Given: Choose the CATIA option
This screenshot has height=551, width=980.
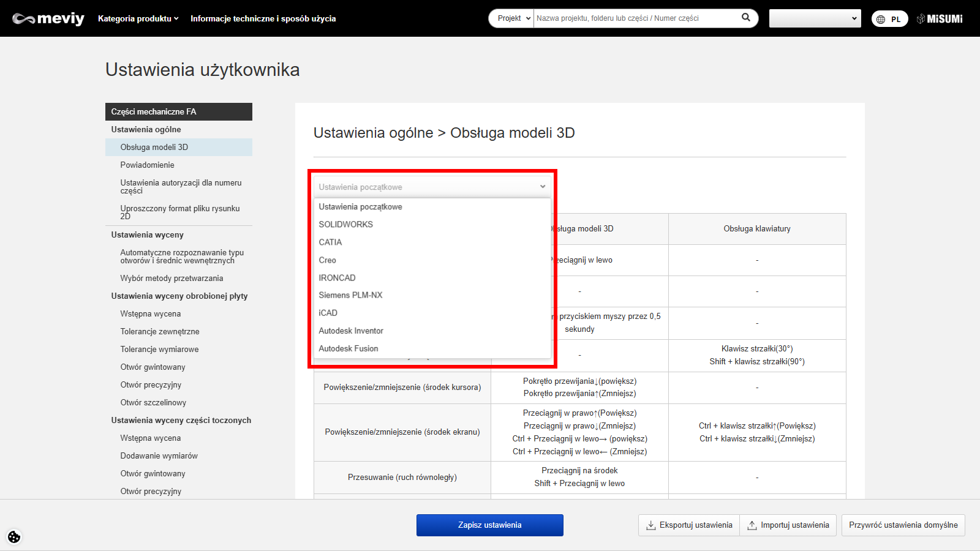Looking at the screenshot, I should [331, 242].
